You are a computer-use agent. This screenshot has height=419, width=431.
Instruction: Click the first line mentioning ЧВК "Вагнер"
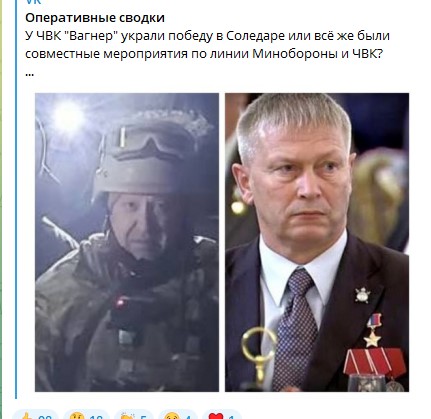tap(207, 36)
